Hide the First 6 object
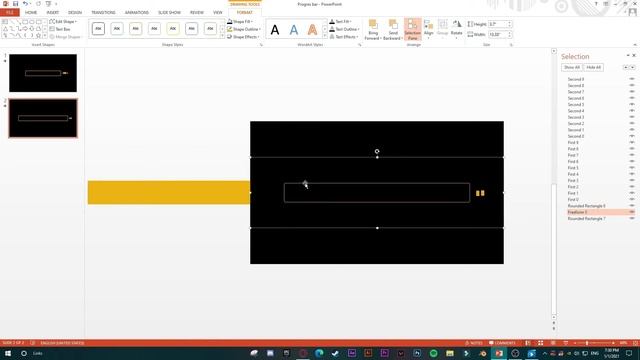The width and height of the screenshot is (640, 360). click(632, 161)
